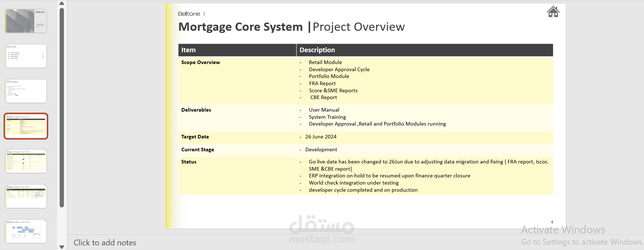Select the 'Description' table header cell
Image resolution: width=644 pixels, height=250 pixels.
[x=425, y=50]
